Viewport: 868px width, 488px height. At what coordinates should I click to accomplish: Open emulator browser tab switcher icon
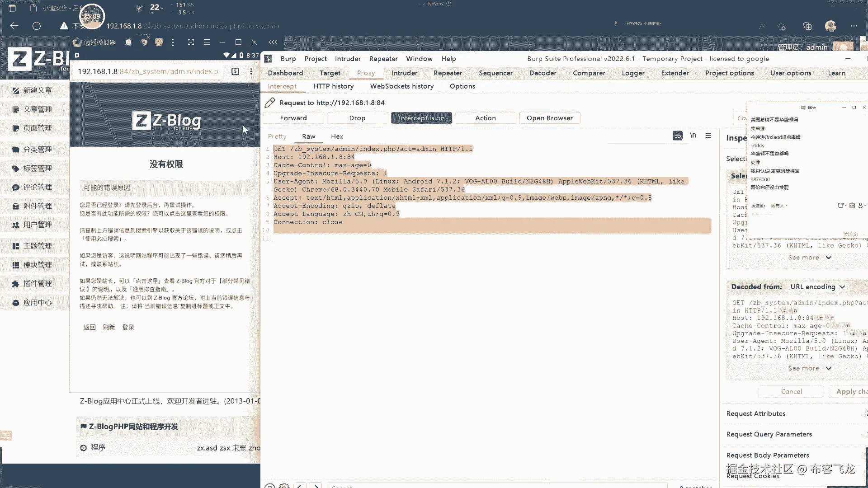235,71
